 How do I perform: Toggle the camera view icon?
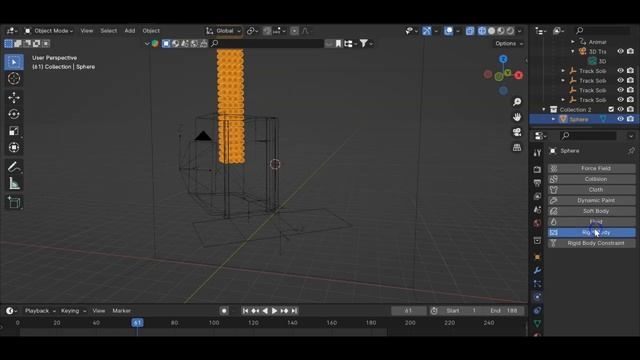[517, 132]
